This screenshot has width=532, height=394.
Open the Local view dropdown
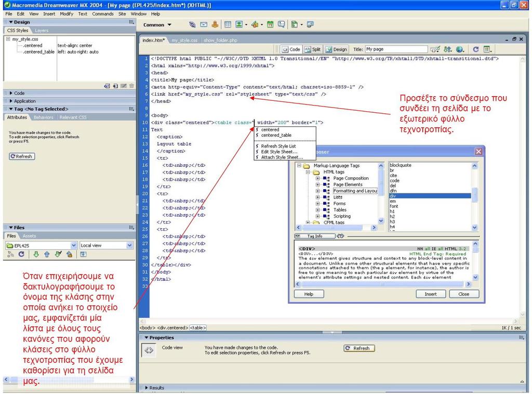click(x=129, y=245)
